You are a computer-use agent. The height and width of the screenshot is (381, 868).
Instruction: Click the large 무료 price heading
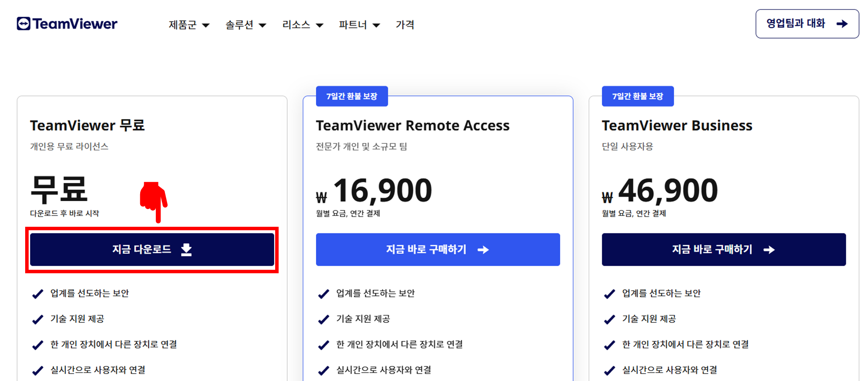[x=59, y=189]
